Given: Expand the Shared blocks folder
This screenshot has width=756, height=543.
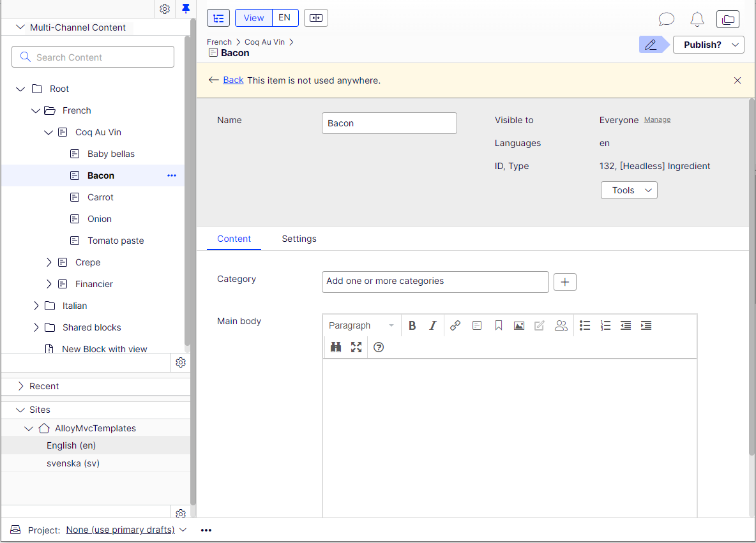Looking at the screenshot, I should click(x=36, y=327).
